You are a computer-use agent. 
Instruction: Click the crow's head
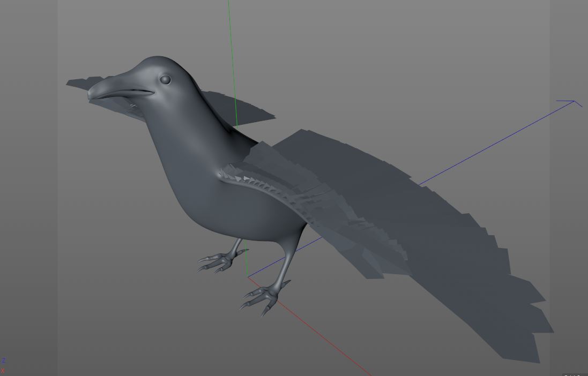pyautogui.click(x=161, y=64)
